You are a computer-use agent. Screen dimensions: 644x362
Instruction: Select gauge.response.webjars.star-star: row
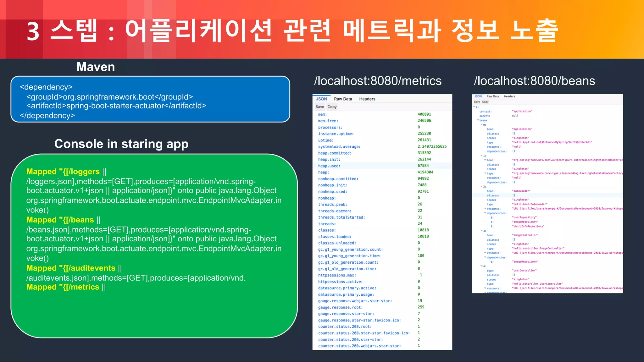[382, 301]
